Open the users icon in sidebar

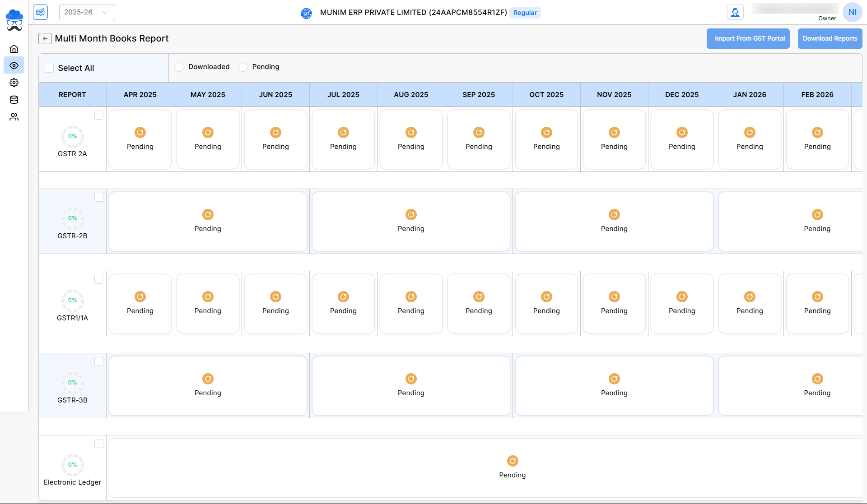14,117
